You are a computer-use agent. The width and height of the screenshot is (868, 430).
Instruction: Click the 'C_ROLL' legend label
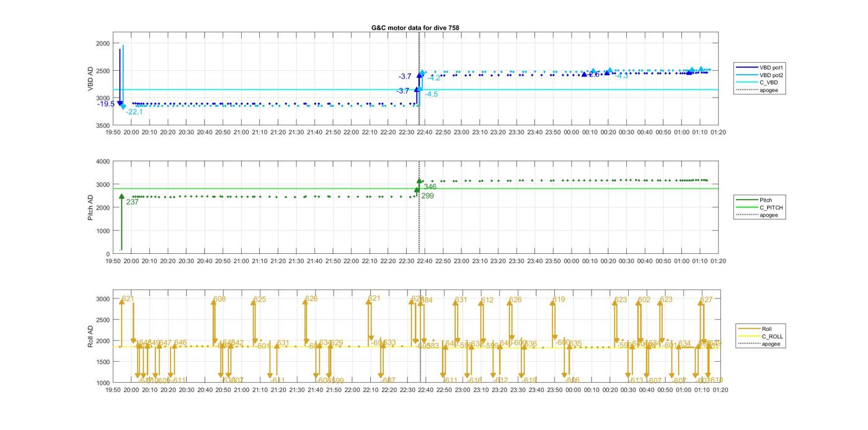pyautogui.click(x=773, y=336)
